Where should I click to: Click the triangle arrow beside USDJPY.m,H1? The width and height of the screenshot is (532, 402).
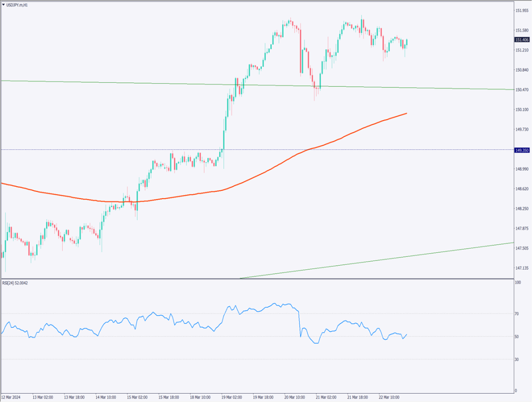click(x=3, y=4)
